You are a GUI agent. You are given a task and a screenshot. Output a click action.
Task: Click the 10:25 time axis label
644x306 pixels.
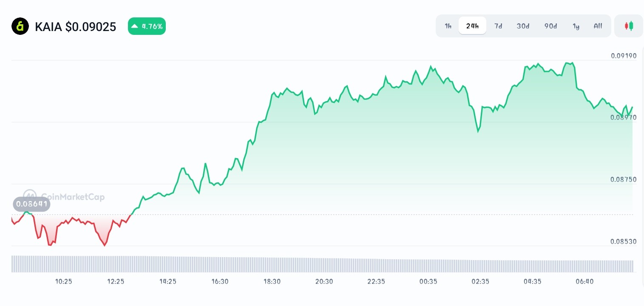(x=63, y=281)
